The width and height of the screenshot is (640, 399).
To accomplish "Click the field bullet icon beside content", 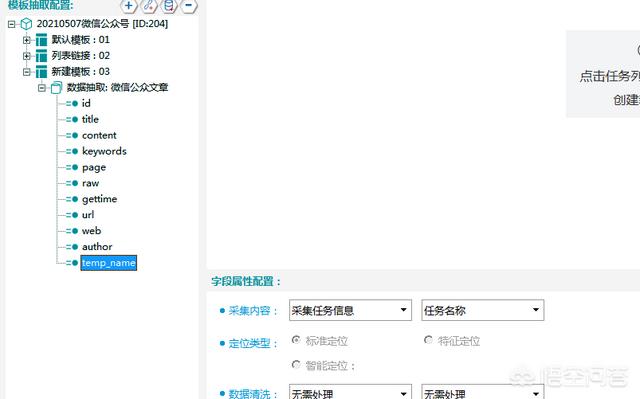I will pos(72,135).
